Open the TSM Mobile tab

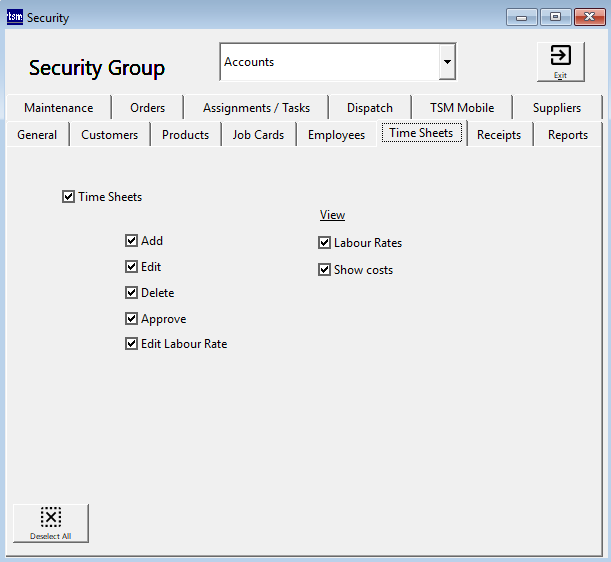coord(462,108)
